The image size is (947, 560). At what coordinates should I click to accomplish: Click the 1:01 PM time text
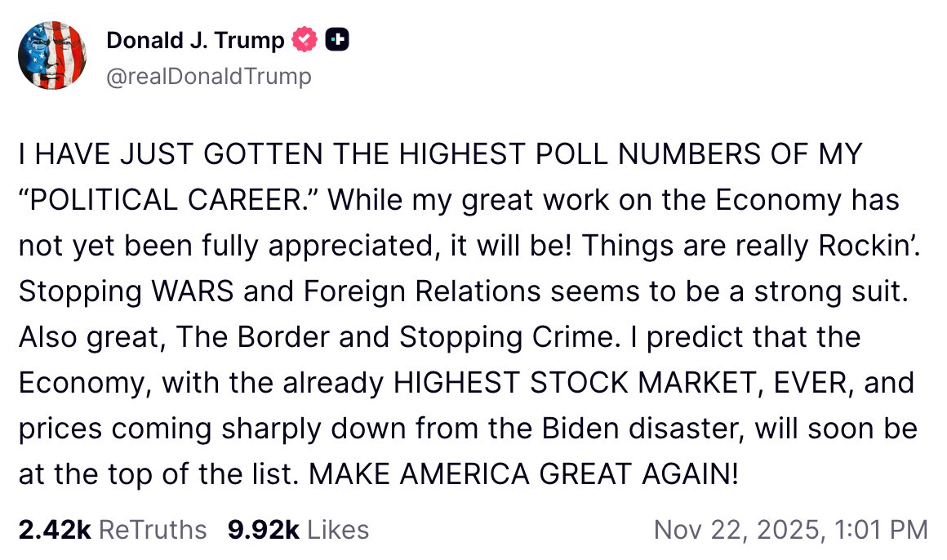pos(880,530)
